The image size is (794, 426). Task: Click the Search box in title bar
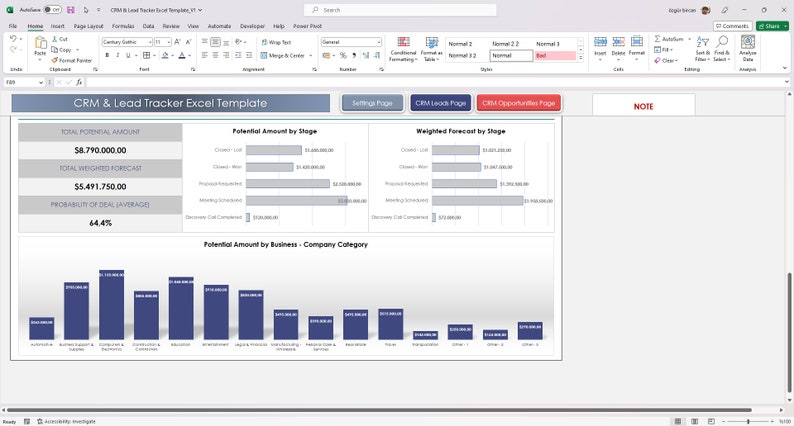pos(400,10)
